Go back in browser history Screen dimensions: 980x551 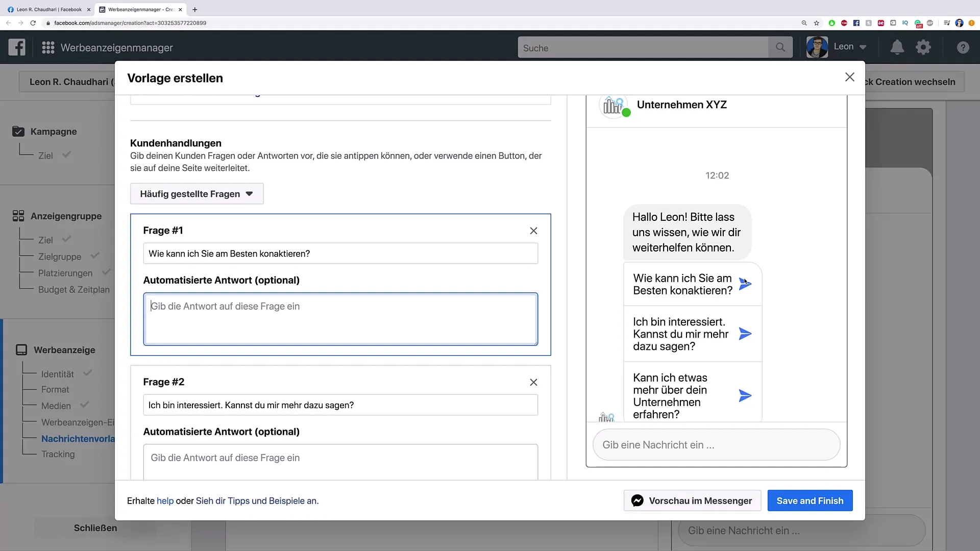click(x=8, y=23)
